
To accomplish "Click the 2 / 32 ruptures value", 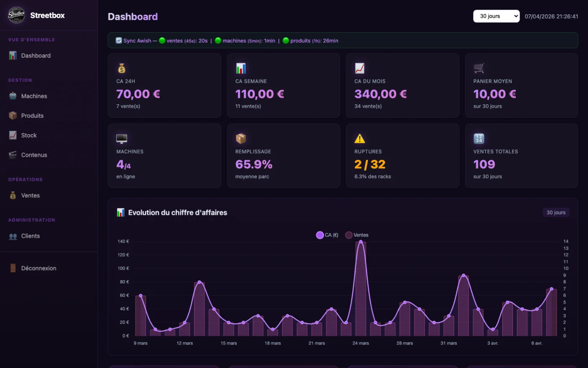I will coord(370,164).
